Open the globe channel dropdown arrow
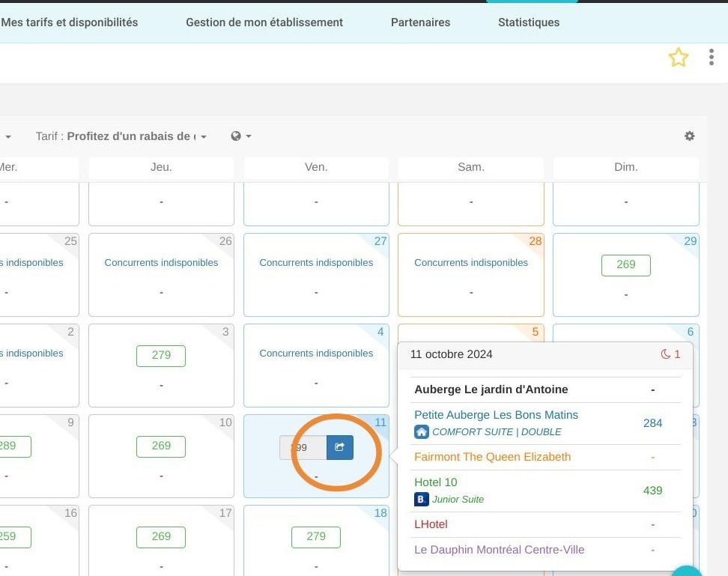The height and width of the screenshot is (576, 728). (249, 136)
